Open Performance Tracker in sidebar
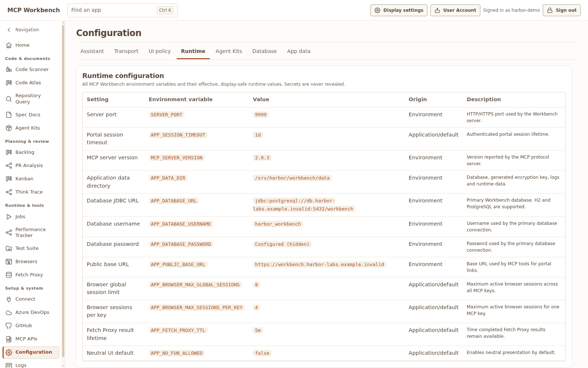Image resolution: width=588 pixels, height=368 pixels. tap(31, 233)
